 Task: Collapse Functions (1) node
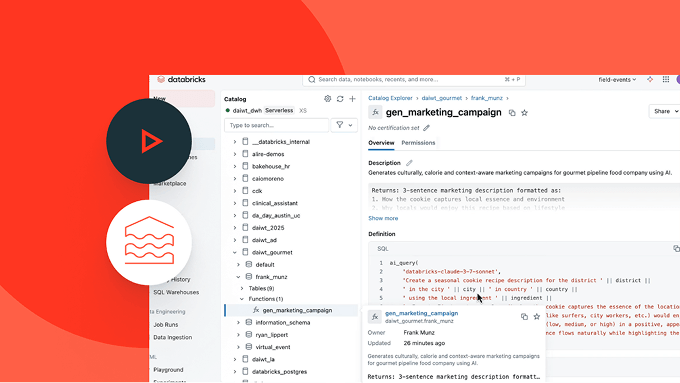coord(242,299)
